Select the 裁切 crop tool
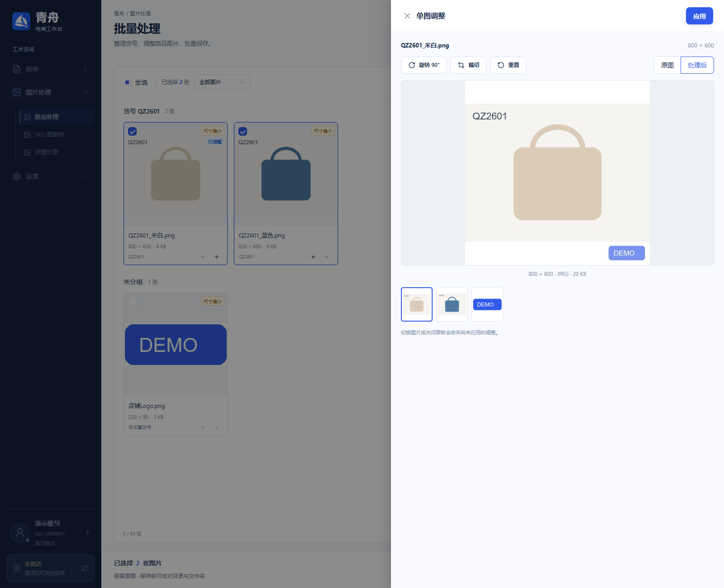Screen dimensions: 724x588 pyautogui.click(x=468, y=65)
